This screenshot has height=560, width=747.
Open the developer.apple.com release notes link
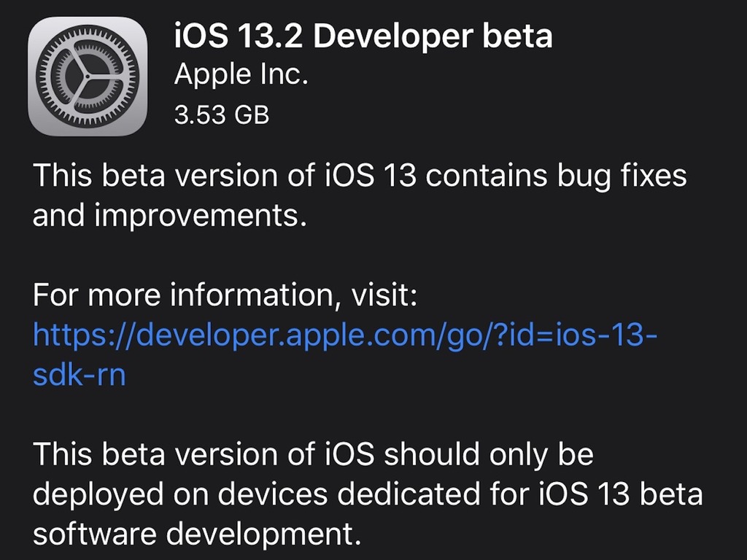pyautogui.click(x=345, y=354)
